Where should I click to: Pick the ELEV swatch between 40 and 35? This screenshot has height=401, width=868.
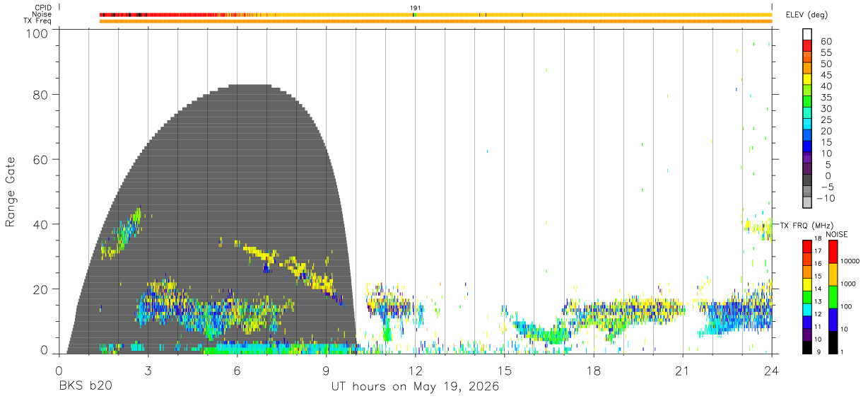(x=807, y=91)
